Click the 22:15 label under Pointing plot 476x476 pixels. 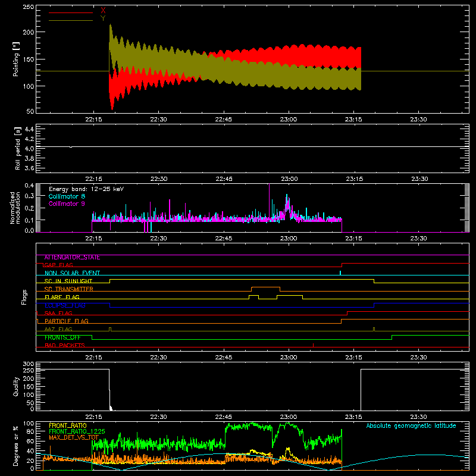point(93,120)
